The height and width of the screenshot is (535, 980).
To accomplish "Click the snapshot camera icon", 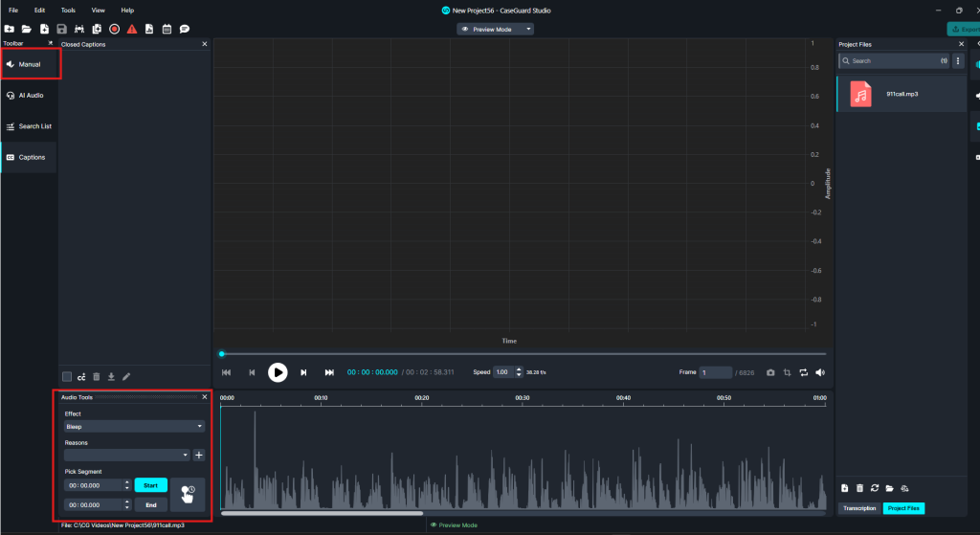I will pyautogui.click(x=769, y=372).
